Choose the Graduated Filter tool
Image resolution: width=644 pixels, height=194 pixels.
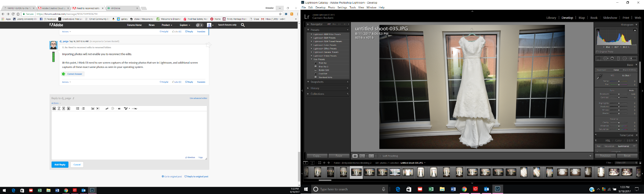point(619,58)
